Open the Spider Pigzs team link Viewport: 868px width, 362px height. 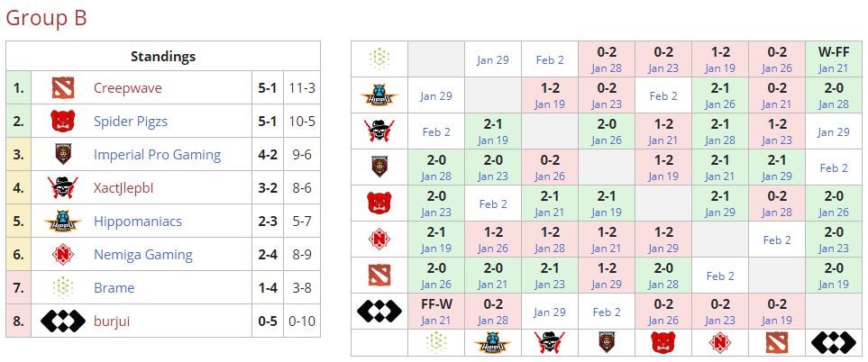[x=131, y=122]
